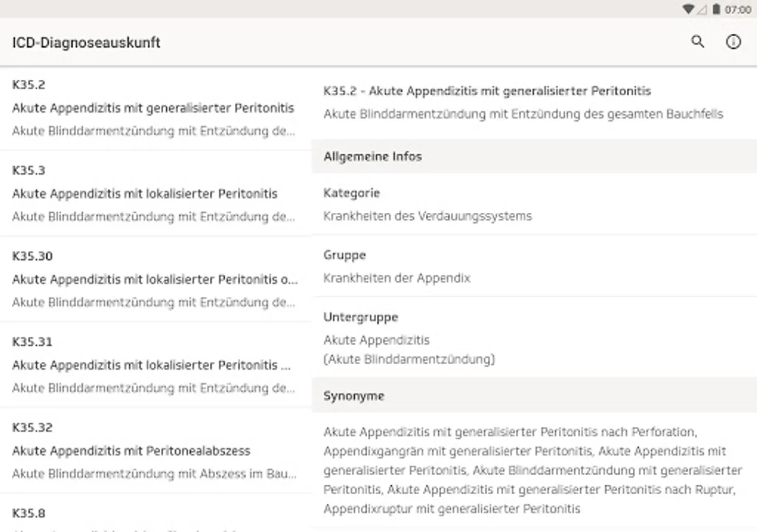
Task: Choose the K35.31 diagnosis entry
Action: click(x=154, y=365)
